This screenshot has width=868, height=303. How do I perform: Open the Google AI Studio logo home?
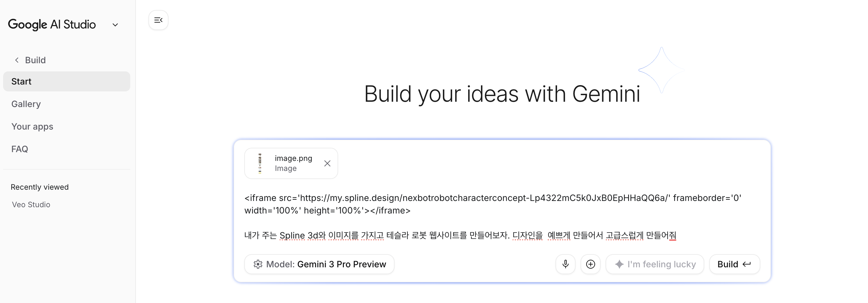coord(52,25)
